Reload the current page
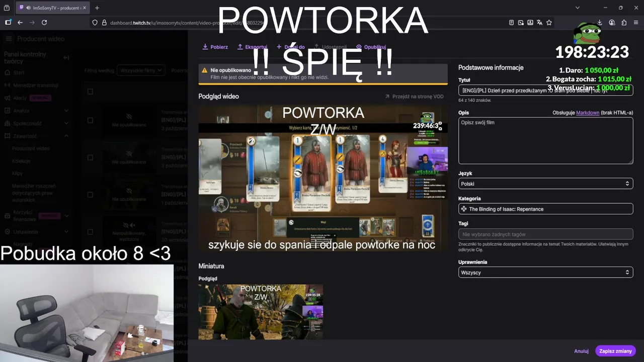The height and width of the screenshot is (362, 644). pyautogui.click(x=44, y=23)
